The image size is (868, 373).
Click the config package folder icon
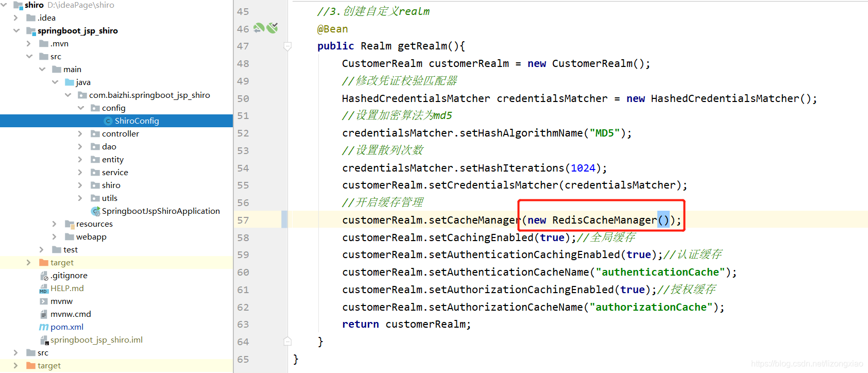pos(95,108)
